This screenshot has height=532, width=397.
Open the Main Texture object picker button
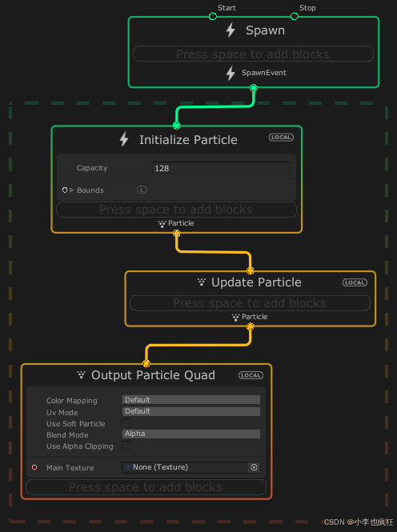(255, 467)
